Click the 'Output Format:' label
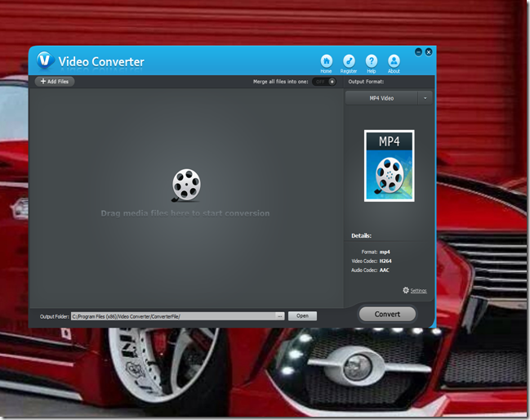Image resolution: width=530 pixels, height=420 pixels. (366, 82)
